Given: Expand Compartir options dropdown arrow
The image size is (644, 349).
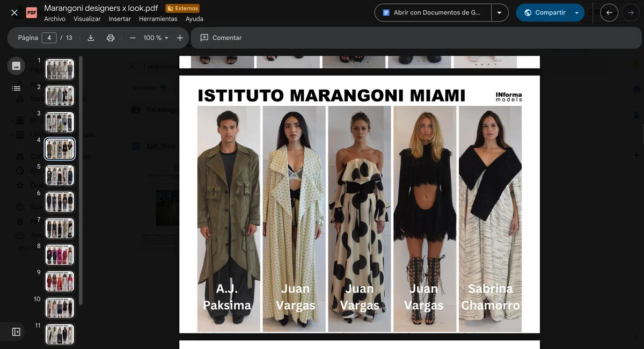Looking at the screenshot, I should coord(577,12).
